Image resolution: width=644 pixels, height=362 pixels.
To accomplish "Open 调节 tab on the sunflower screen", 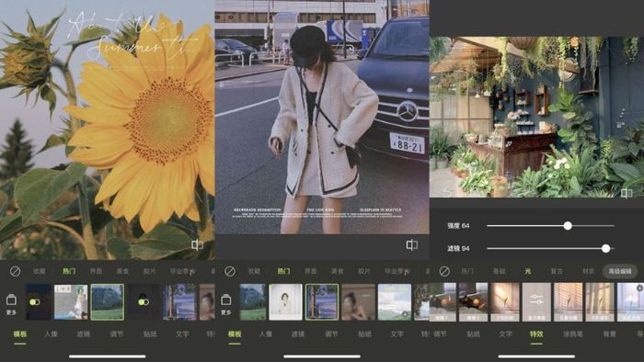I will [x=117, y=334].
